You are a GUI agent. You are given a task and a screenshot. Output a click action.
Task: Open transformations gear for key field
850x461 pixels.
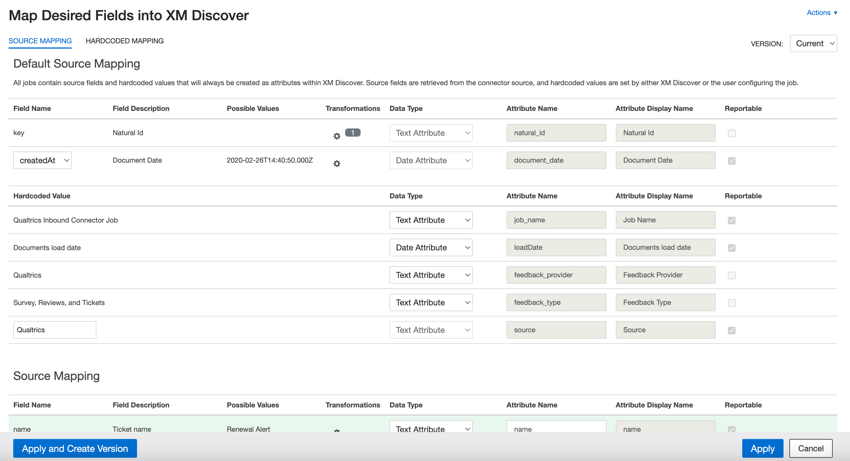point(337,136)
